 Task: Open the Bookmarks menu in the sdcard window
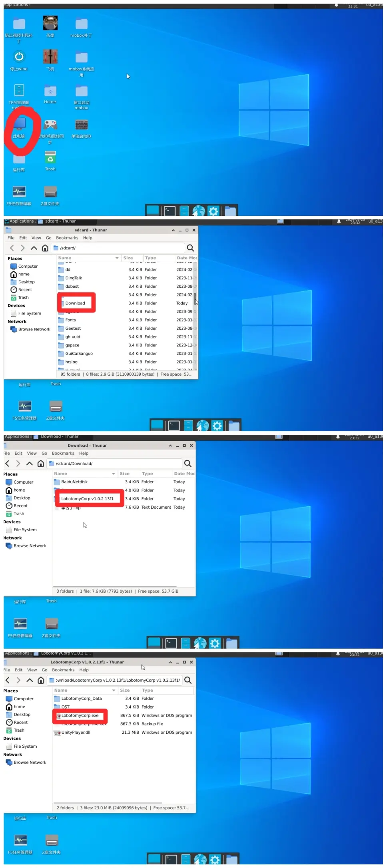(x=67, y=238)
